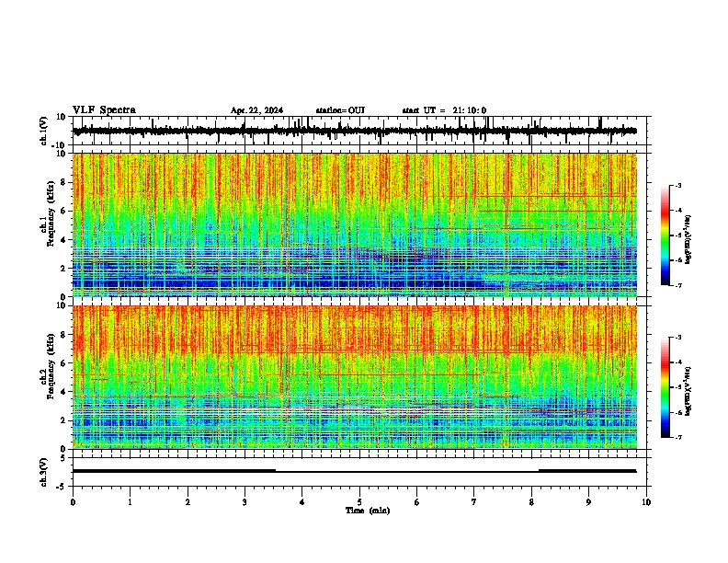Viewport: 728px width, 563px height.
Task: Click time axis tick label 7
Action: point(474,502)
